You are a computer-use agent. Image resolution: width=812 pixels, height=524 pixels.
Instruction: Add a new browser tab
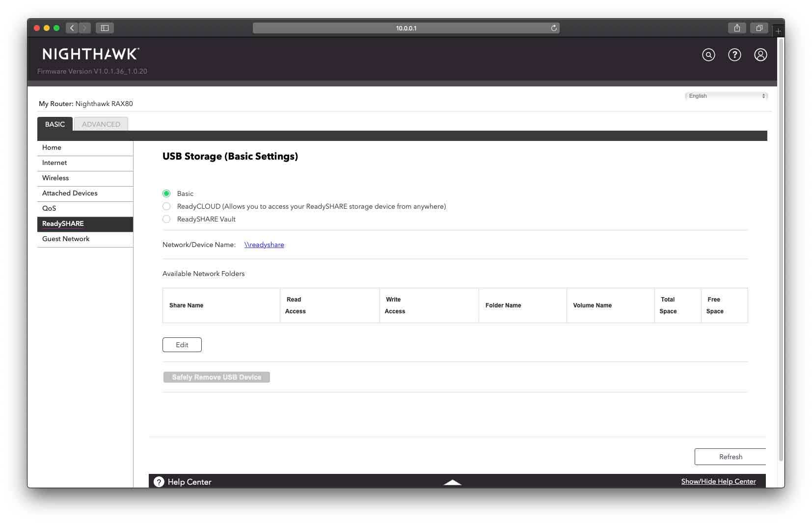778,31
